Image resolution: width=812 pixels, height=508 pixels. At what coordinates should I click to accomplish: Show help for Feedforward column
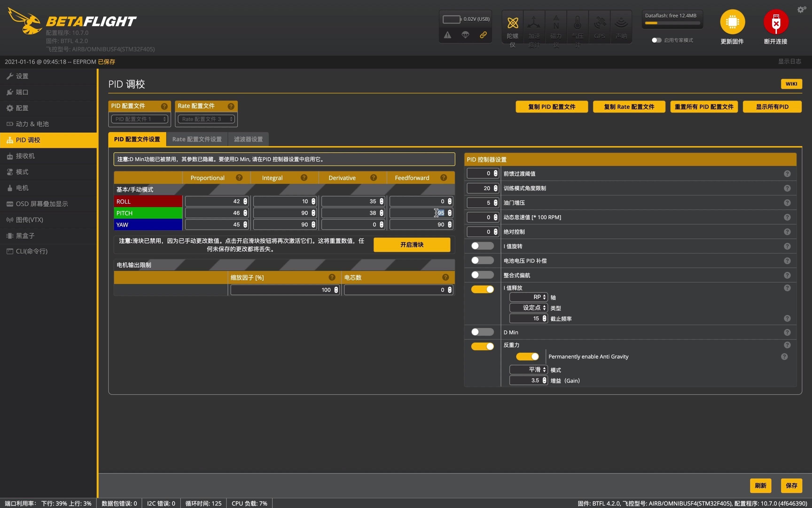444,177
